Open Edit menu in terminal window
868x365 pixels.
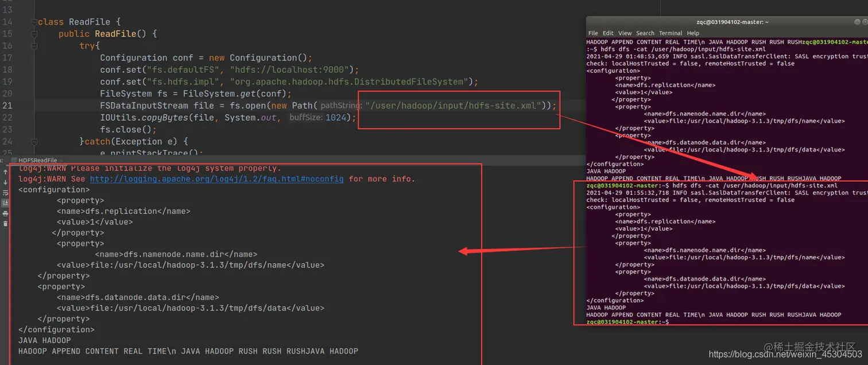(608, 33)
